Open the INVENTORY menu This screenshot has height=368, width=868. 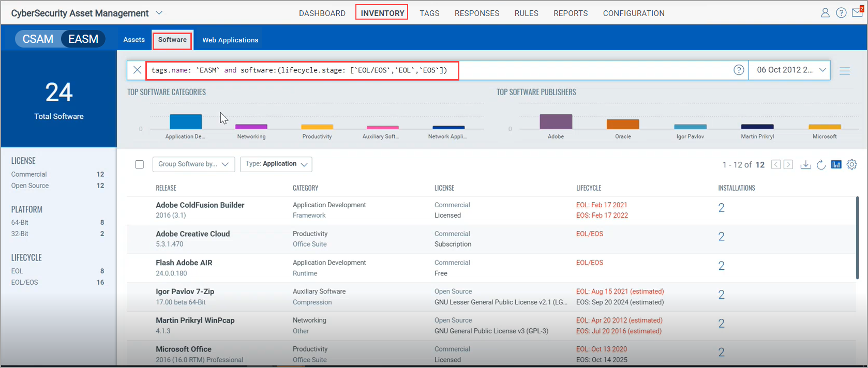tap(382, 13)
